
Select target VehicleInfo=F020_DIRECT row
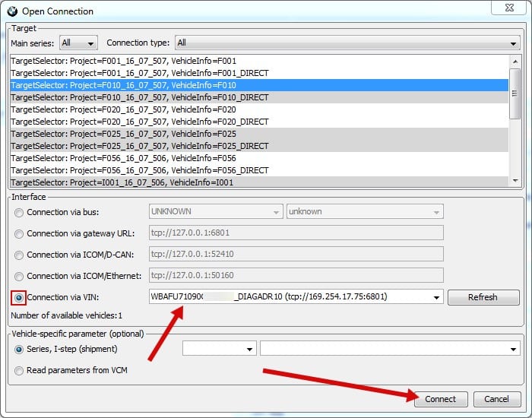tap(259, 122)
